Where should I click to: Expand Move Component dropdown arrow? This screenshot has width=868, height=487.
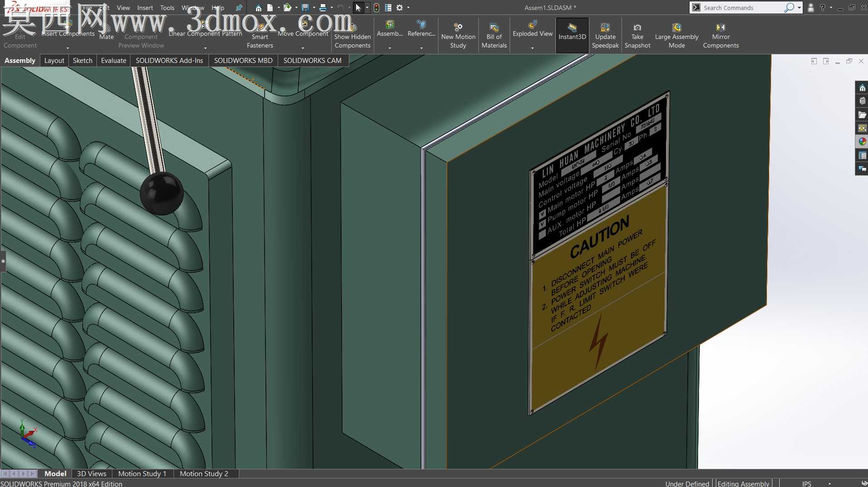[x=303, y=48]
